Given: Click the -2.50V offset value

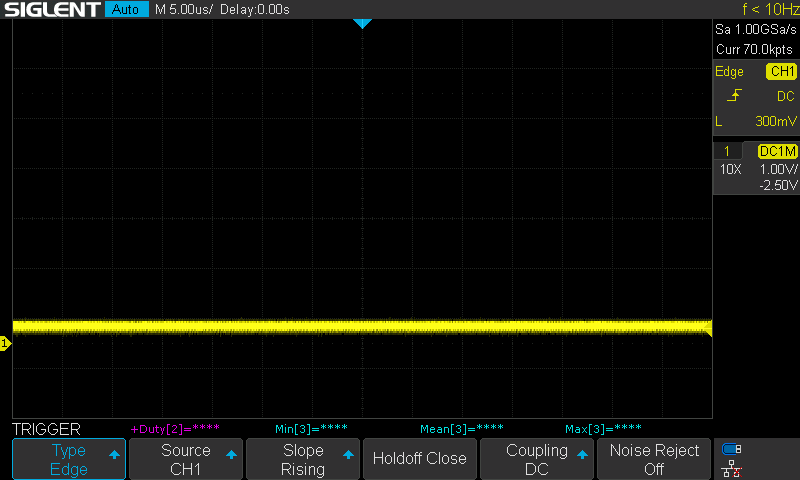Looking at the screenshot, I should tap(778, 185).
